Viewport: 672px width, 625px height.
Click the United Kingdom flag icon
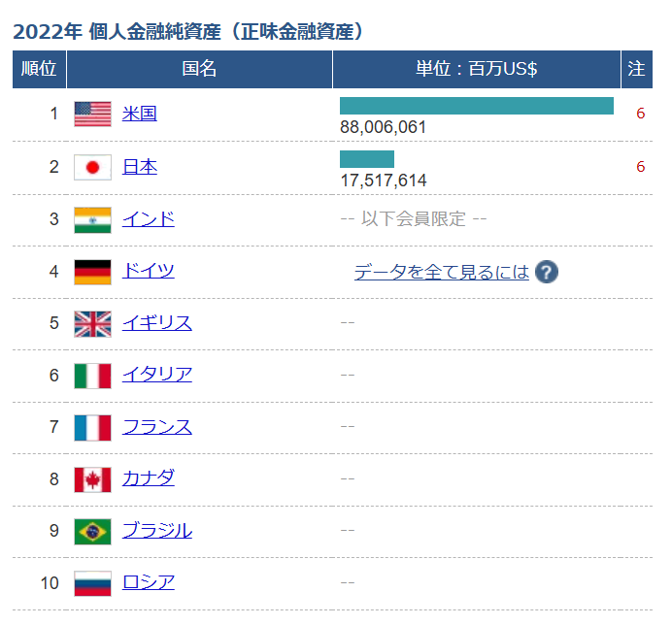click(92, 323)
